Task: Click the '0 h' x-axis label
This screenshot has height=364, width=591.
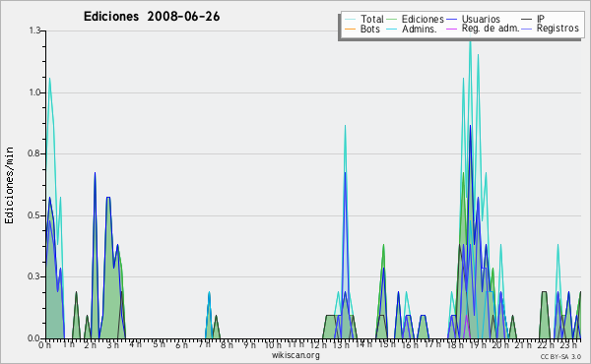Action: coord(44,344)
